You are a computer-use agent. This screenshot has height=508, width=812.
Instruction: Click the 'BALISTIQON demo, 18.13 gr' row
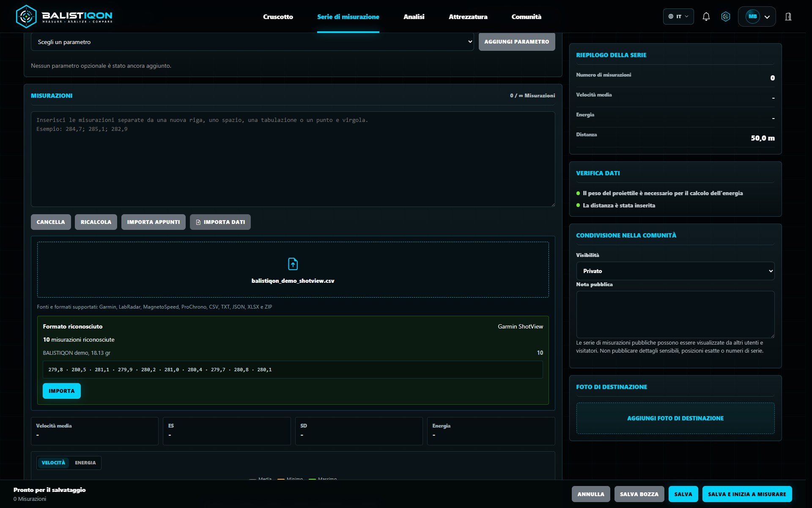(x=293, y=353)
